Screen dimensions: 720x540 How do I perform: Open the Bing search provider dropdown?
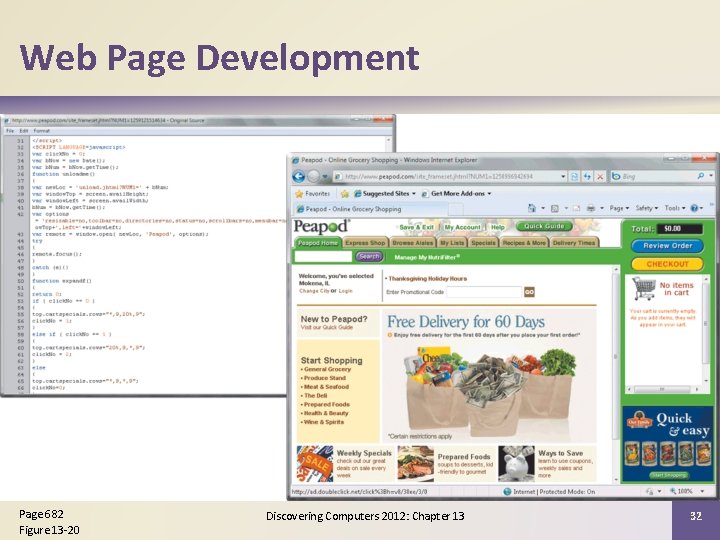coord(711,176)
